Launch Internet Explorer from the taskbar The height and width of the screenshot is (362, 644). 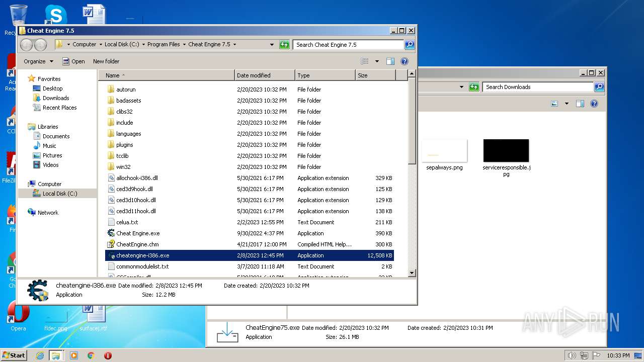(40, 355)
